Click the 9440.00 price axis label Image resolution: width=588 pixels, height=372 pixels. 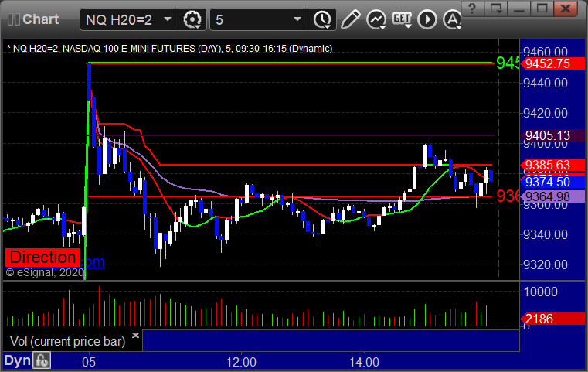coord(546,83)
